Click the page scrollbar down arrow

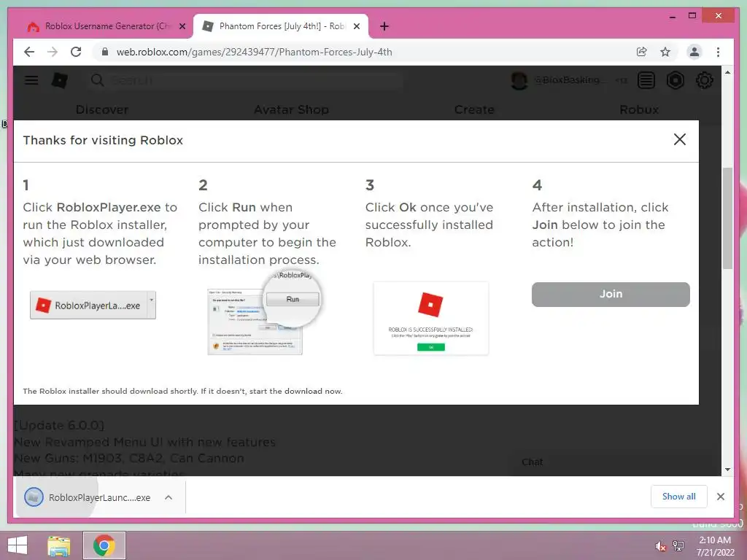point(727,470)
